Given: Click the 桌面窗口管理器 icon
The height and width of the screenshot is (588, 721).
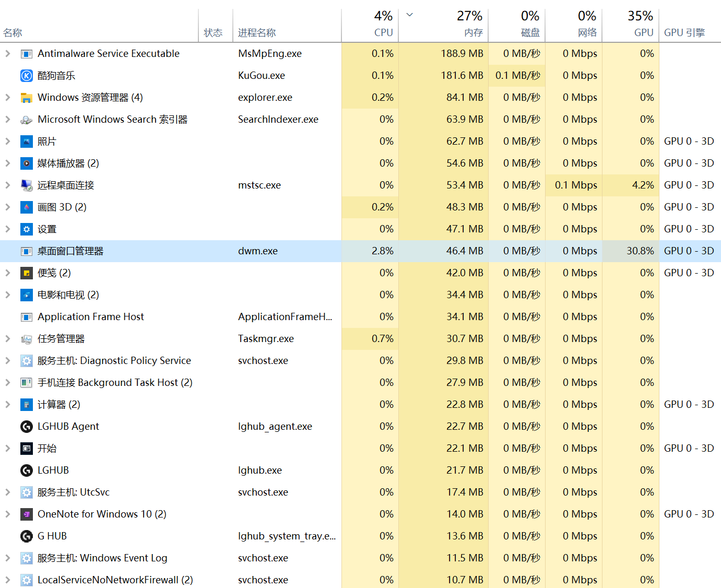Looking at the screenshot, I should pyautogui.click(x=26, y=251).
